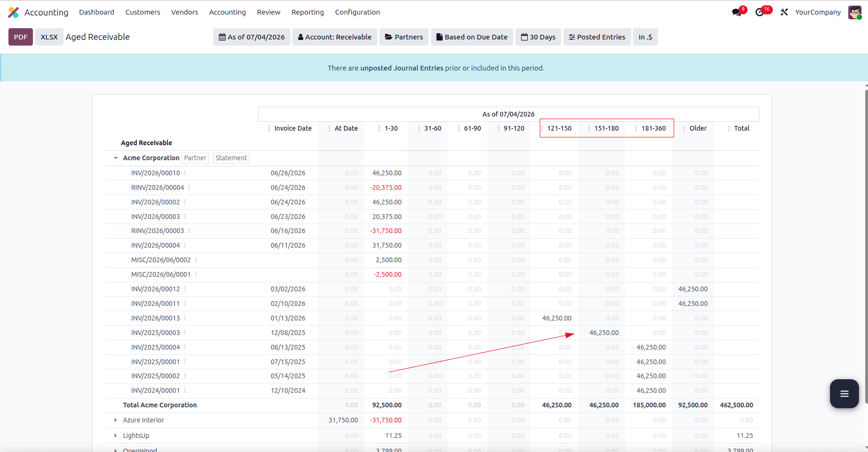Open the unposted Journal Entries link
Viewport: 868px width, 452px height.
[402, 68]
